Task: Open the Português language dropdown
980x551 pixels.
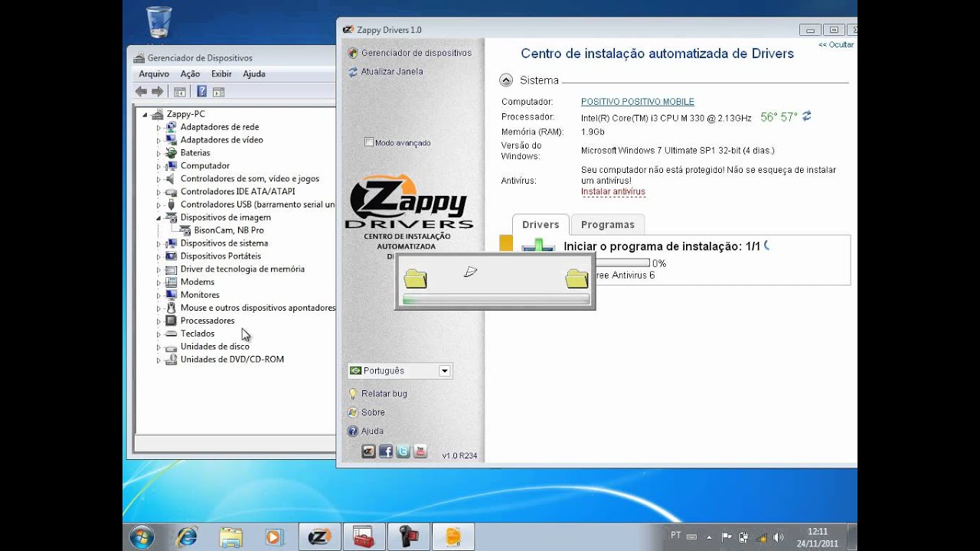Action: pyautogui.click(x=444, y=371)
